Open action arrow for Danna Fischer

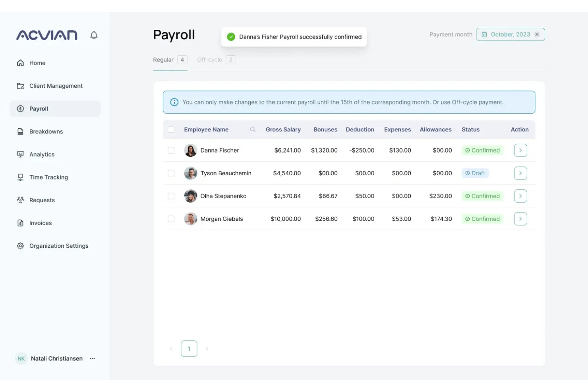coord(520,150)
